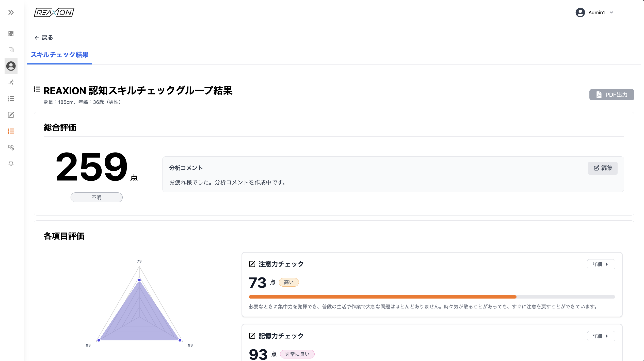This screenshot has height=361, width=644.
Task: Open the gray numbered list sidebar icon
Action: [x=11, y=99]
